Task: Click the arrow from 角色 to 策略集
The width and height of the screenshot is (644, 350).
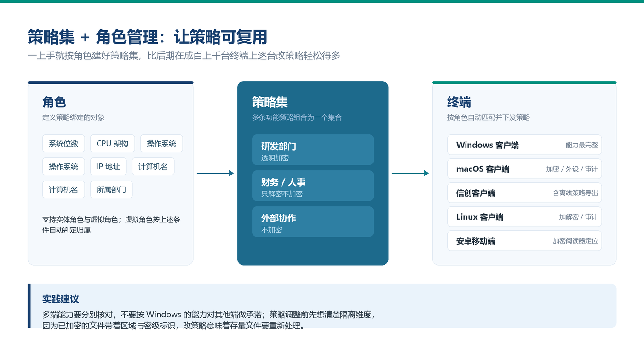Action: (215, 173)
